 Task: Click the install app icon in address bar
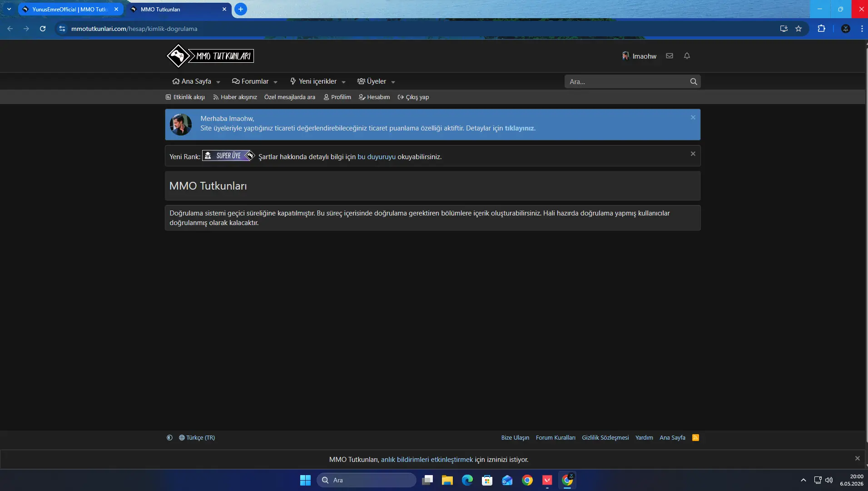pos(784,29)
